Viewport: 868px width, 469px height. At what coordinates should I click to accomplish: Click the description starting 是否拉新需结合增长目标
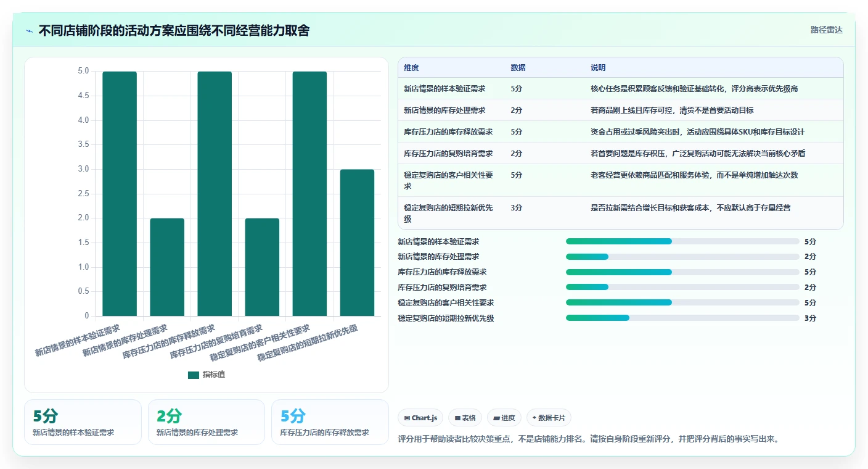click(690, 208)
